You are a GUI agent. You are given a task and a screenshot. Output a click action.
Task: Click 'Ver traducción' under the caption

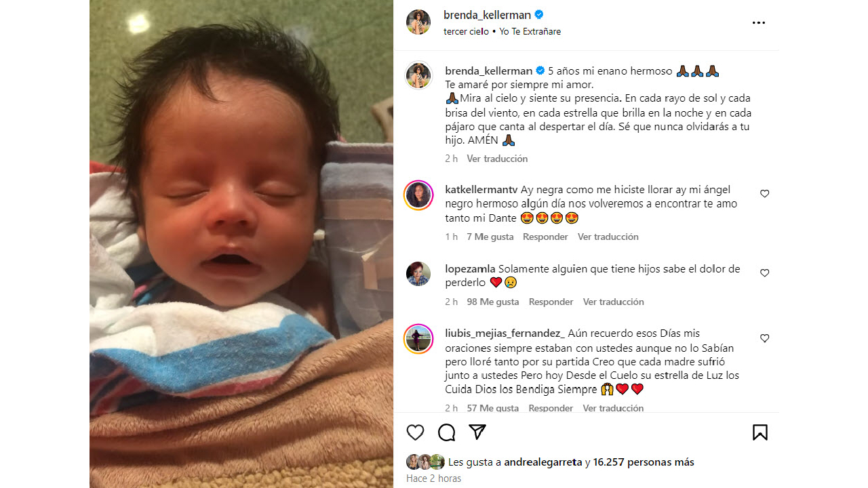497,159
